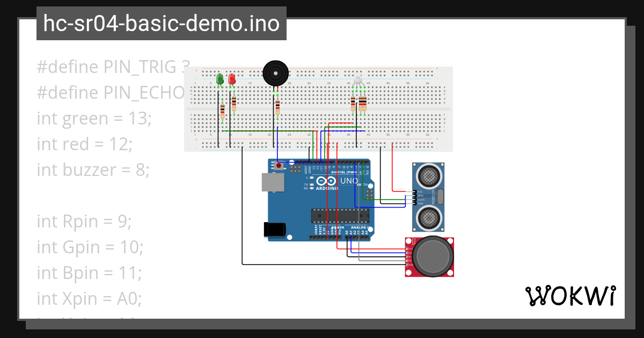This screenshot has height=338, width=644.
Task: Click the barrel power jack on the Arduino
Action: pyautogui.click(x=274, y=229)
